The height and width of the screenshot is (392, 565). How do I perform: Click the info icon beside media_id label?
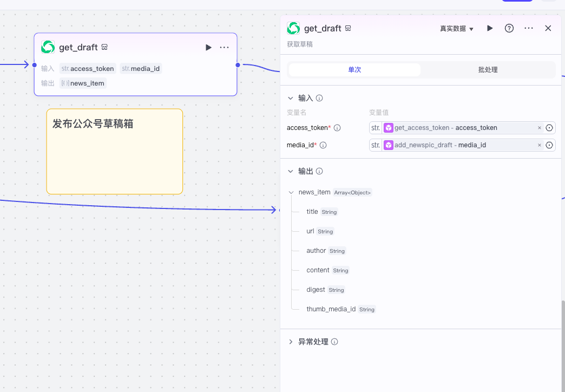coord(323,145)
